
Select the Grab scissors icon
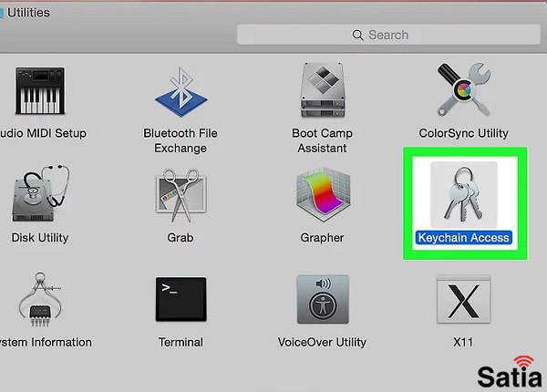181,194
